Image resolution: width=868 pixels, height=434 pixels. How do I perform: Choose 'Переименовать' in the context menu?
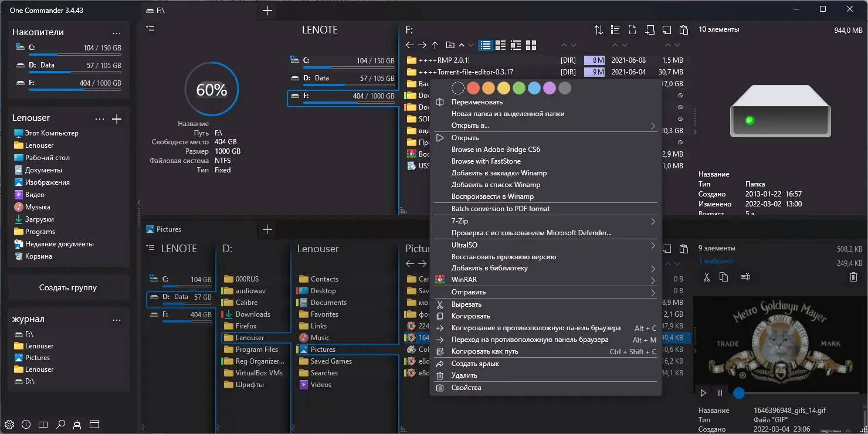546,102
